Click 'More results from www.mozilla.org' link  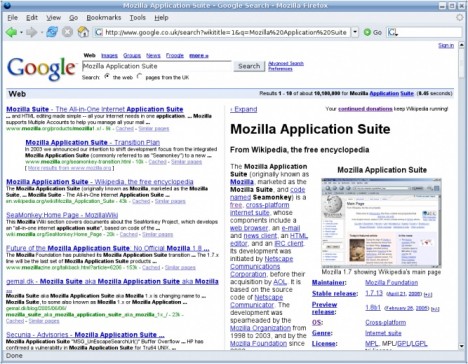click(x=69, y=168)
